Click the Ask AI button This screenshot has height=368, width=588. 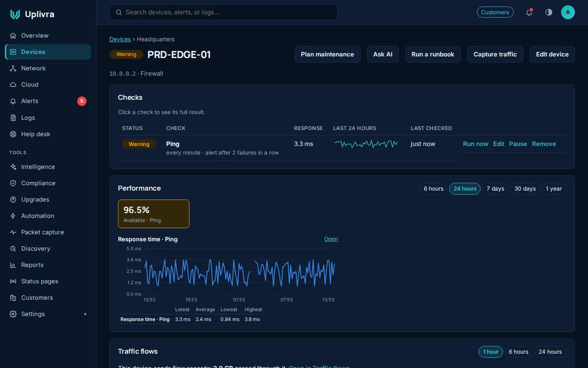(383, 54)
